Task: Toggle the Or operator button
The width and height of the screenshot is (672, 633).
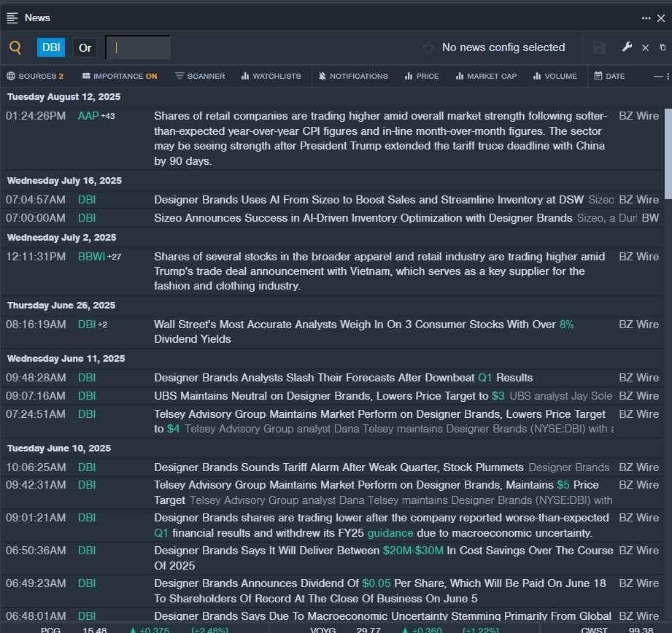Action: pos(85,47)
